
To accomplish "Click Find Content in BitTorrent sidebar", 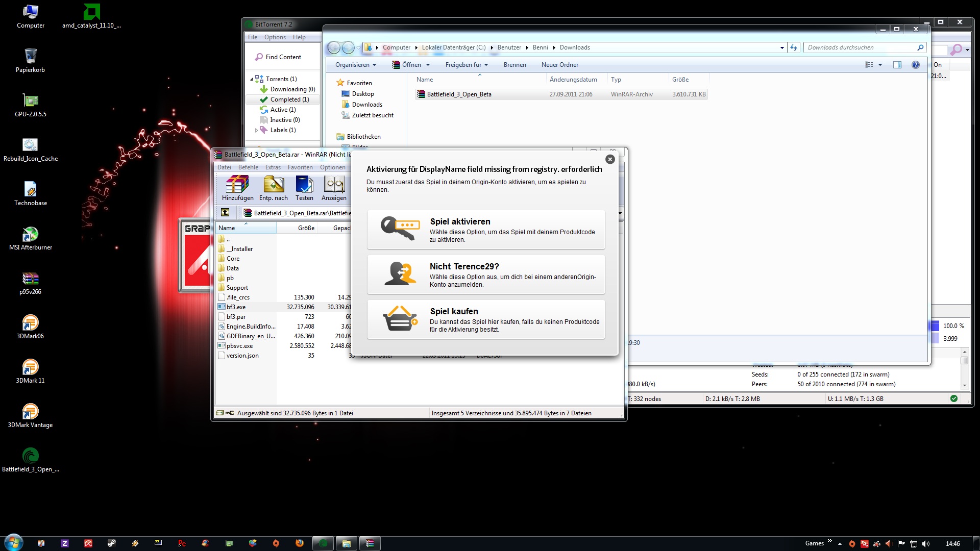I will click(x=278, y=57).
